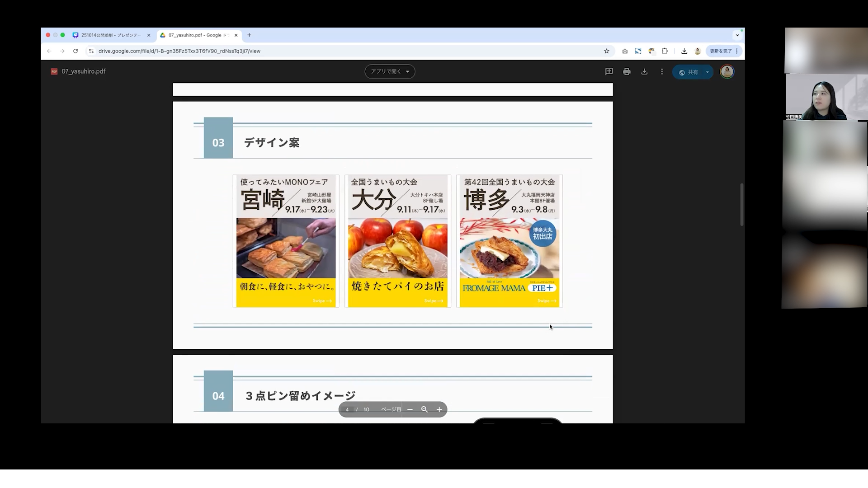Viewport: 868px width, 488px height.
Task: Open Drive viewer three-dot more actions menu
Action: coord(662,71)
